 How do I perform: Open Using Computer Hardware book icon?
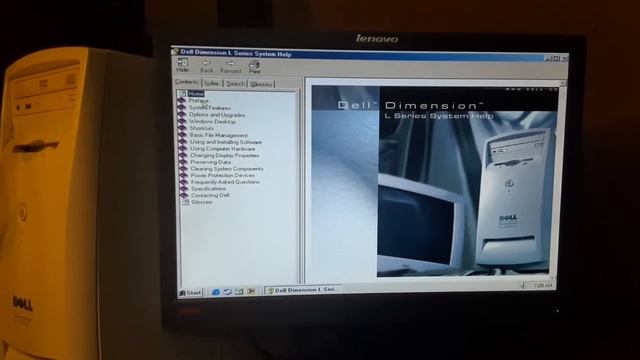[183, 148]
